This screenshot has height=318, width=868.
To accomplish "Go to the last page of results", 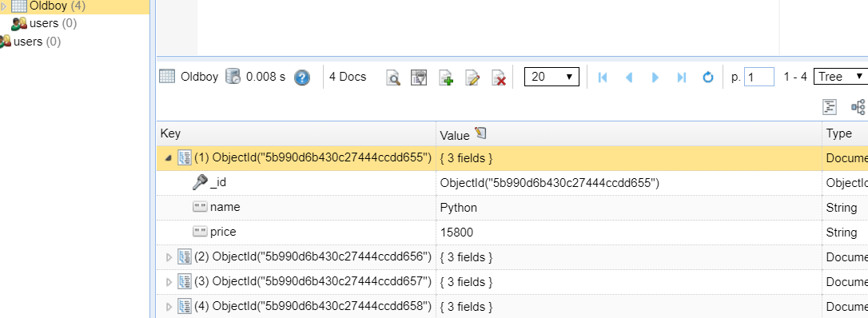I will 682,77.
